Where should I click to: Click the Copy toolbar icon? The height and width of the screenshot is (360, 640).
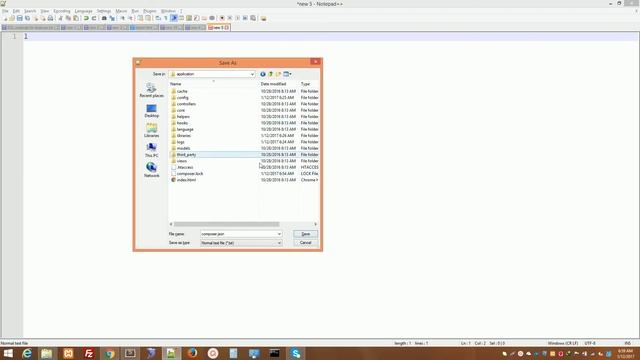point(68,18)
